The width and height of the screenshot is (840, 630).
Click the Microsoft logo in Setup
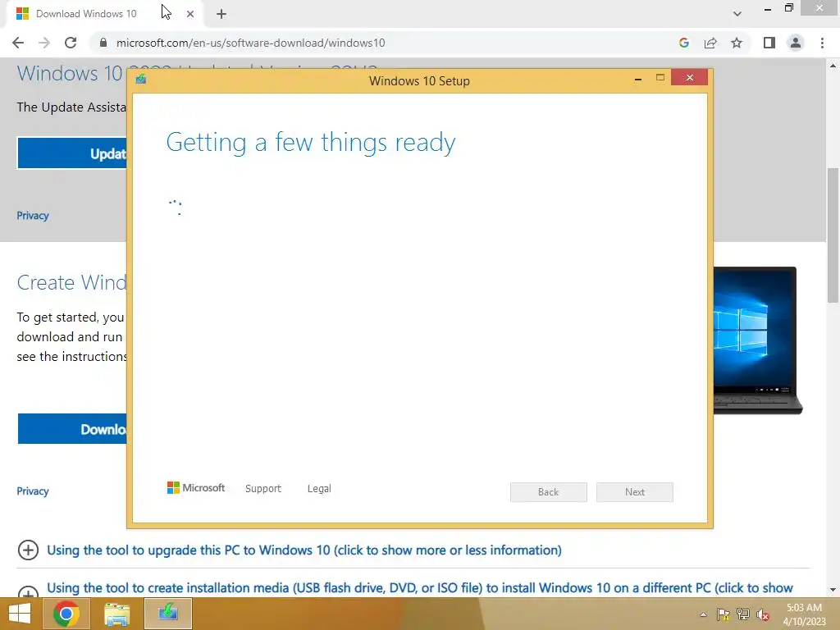pyautogui.click(x=195, y=488)
